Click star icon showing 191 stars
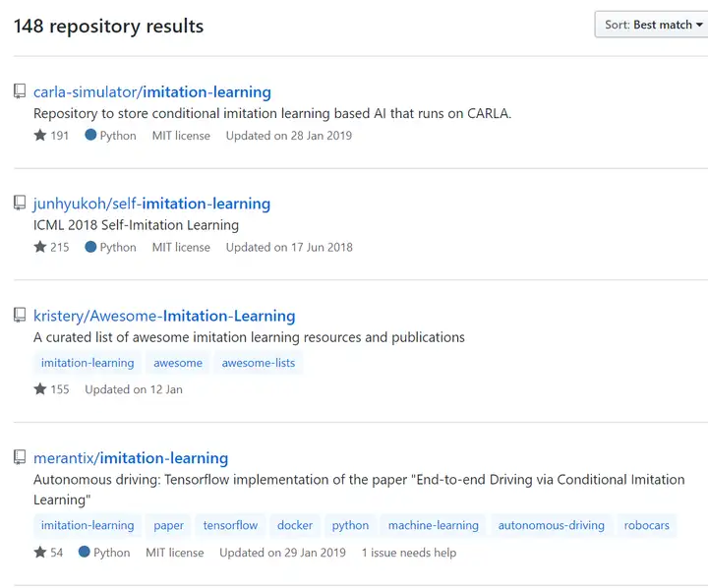The height and width of the screenshot is (588, 708). pos(40,136)
